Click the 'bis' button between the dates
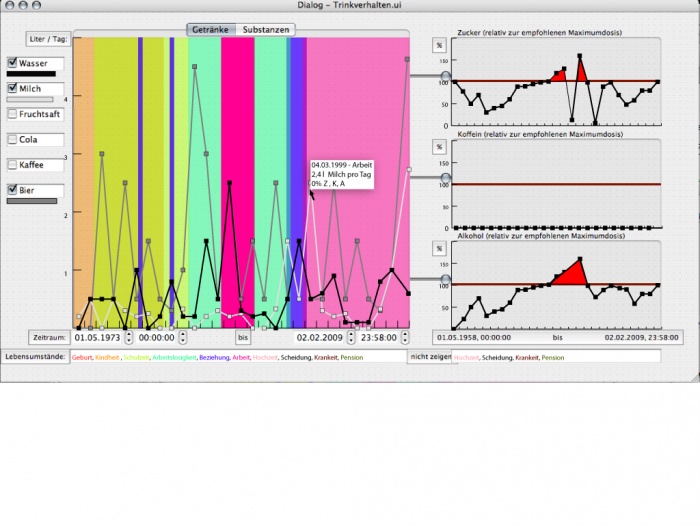 (x=243, y=338)
